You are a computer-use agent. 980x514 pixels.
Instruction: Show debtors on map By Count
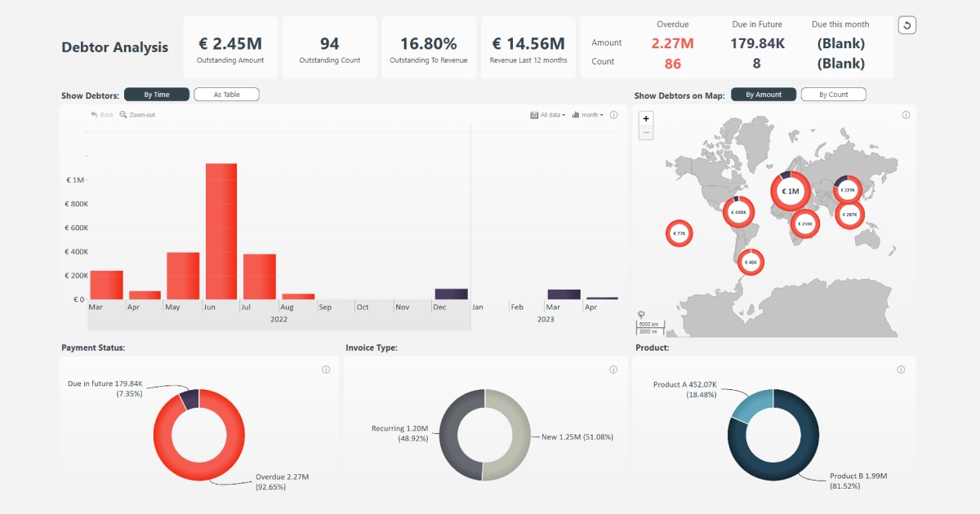[833, 95]
